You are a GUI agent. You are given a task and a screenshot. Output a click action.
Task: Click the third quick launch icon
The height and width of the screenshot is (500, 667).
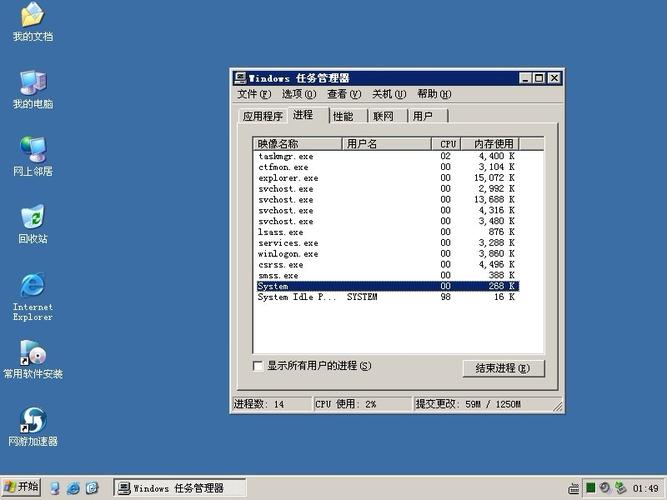92,488
